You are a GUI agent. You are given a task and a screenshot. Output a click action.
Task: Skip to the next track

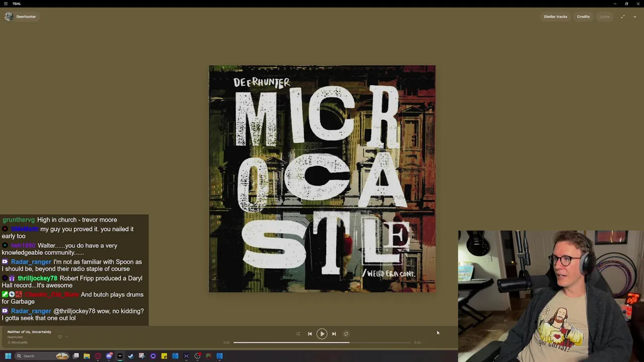point(334,334)
